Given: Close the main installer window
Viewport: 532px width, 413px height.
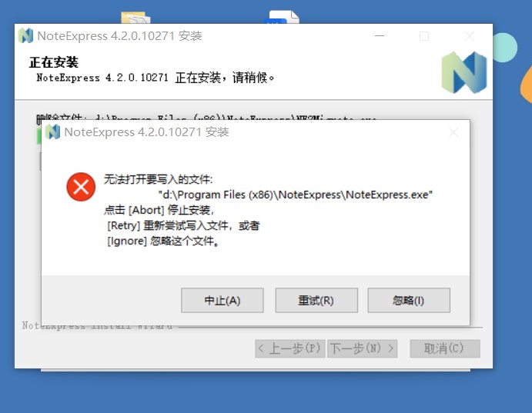Looking at the screenshot, I should click(470, 36).
